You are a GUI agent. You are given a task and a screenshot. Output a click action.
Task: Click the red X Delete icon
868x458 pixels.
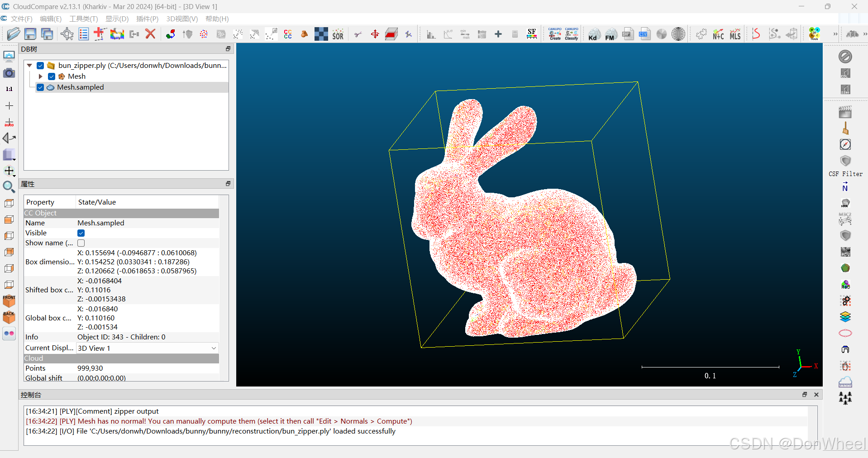tap(151, 34)
